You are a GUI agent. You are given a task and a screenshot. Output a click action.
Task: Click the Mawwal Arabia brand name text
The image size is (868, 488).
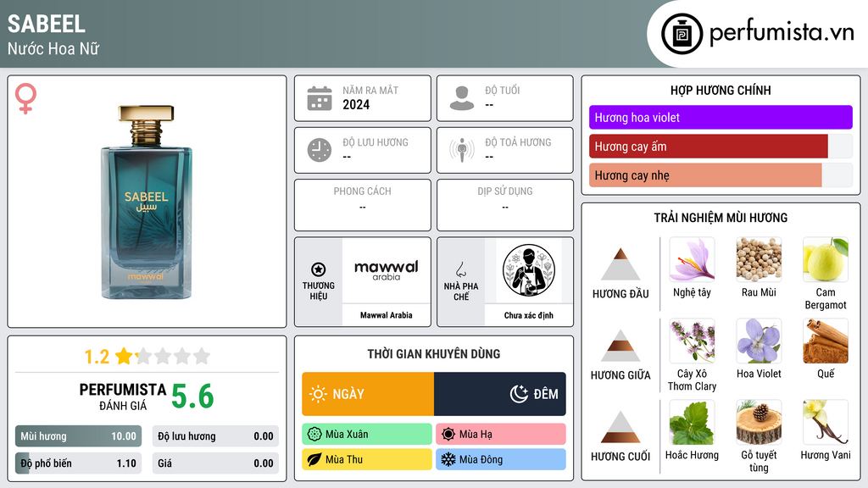(x=387, y=315)
